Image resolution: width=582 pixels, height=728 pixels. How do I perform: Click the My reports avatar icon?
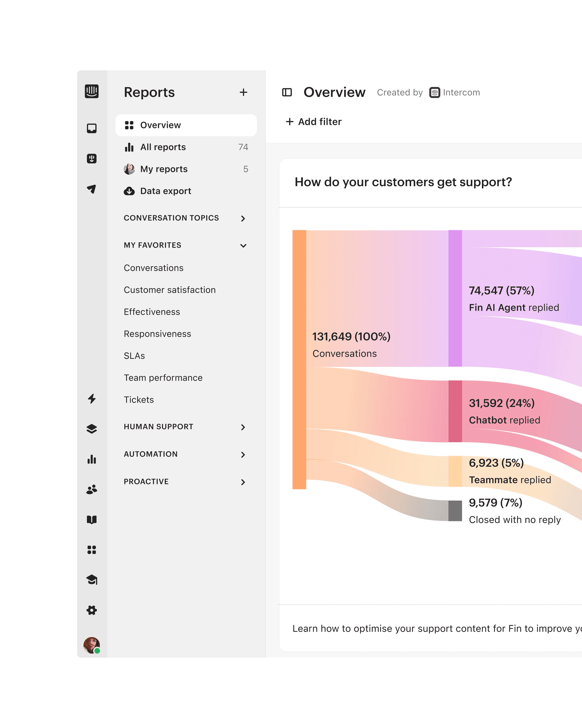(129, 169)
